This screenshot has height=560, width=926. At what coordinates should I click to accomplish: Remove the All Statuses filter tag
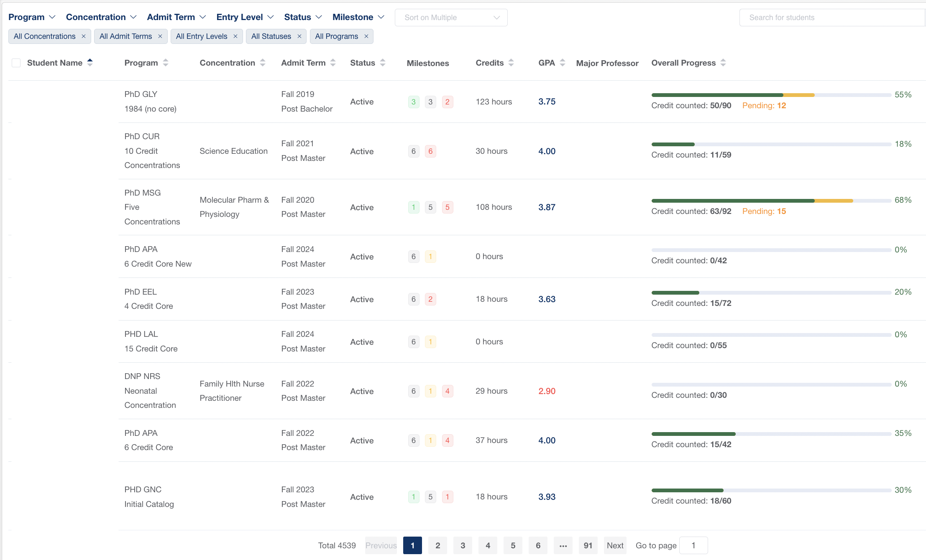click(x=299, y=36)
